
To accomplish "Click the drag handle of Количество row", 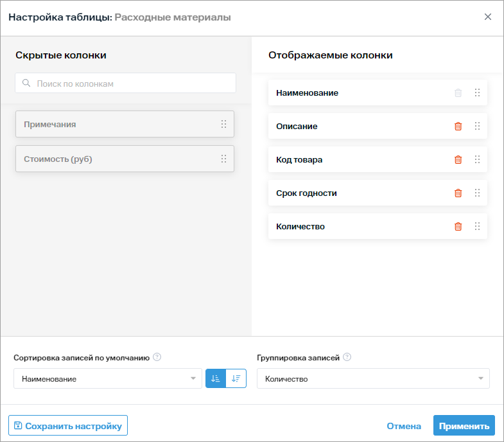I will (477, 227).
